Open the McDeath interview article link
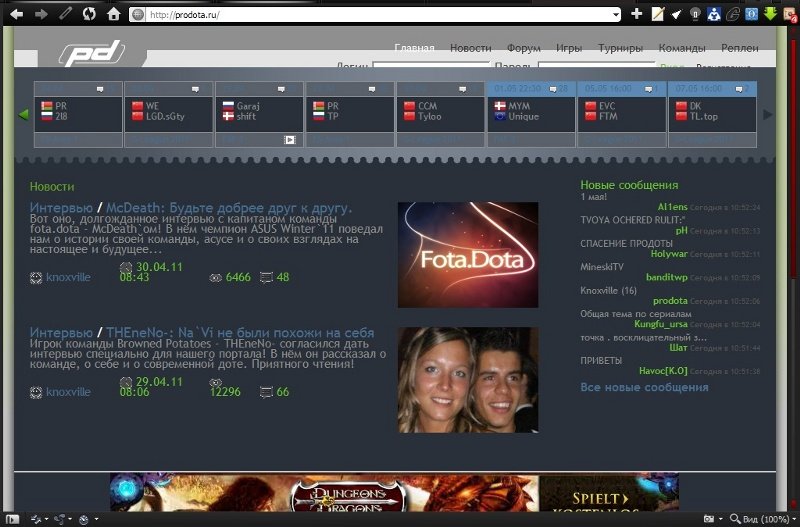The width and height of the screenshot is (800, 527). (x=229, y=208)
